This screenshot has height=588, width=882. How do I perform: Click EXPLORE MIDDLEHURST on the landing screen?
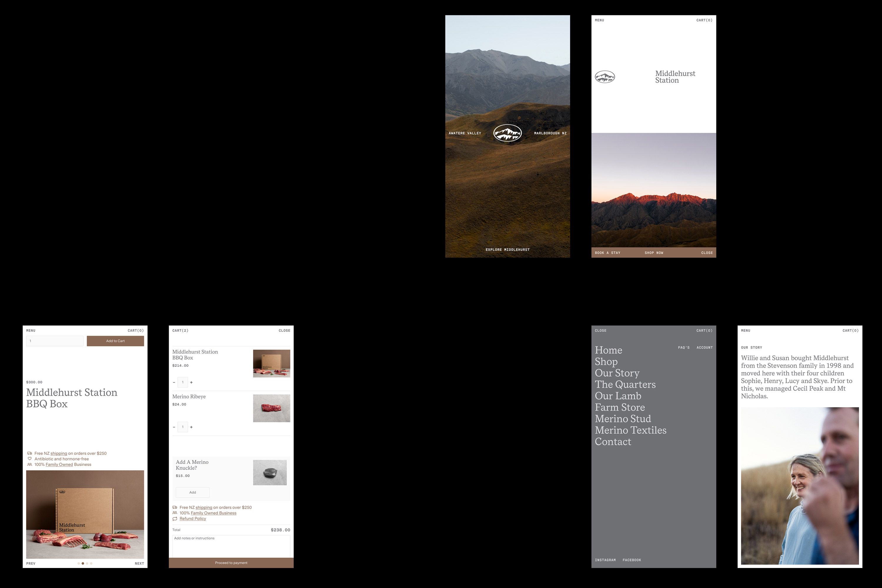(x=507, y=250)
